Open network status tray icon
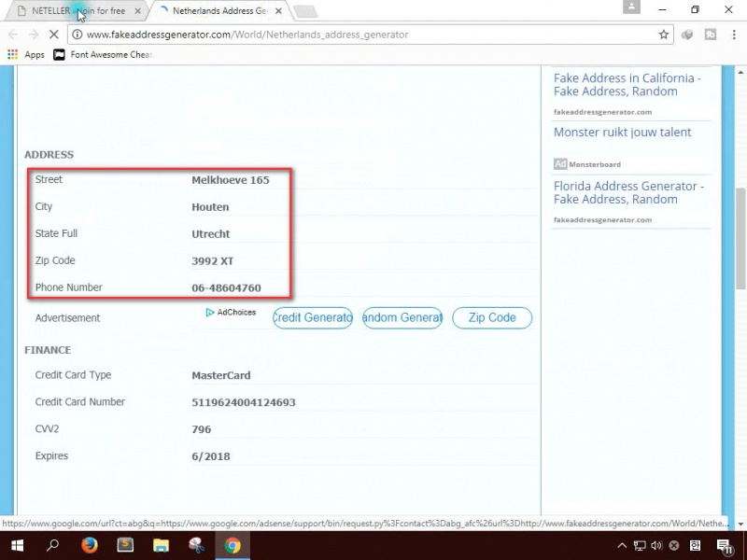The height and width of the screenshot is (560, 747). tap(640, 546)
